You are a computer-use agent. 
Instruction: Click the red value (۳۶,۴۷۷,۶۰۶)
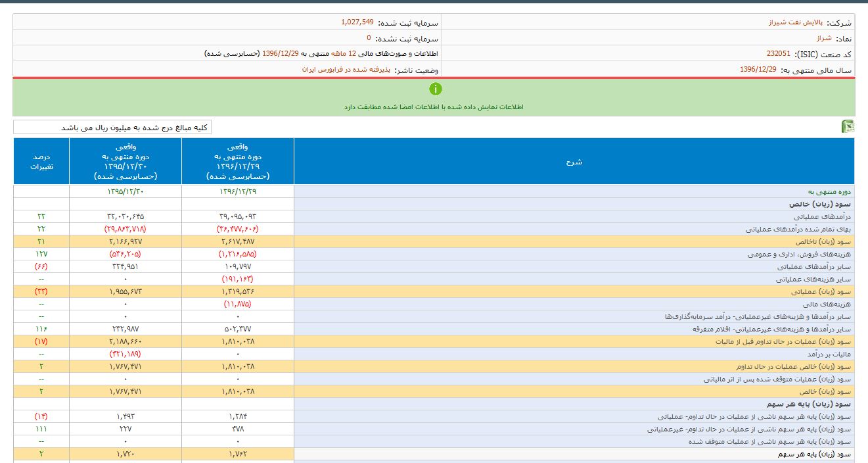(x=238, y=229)
